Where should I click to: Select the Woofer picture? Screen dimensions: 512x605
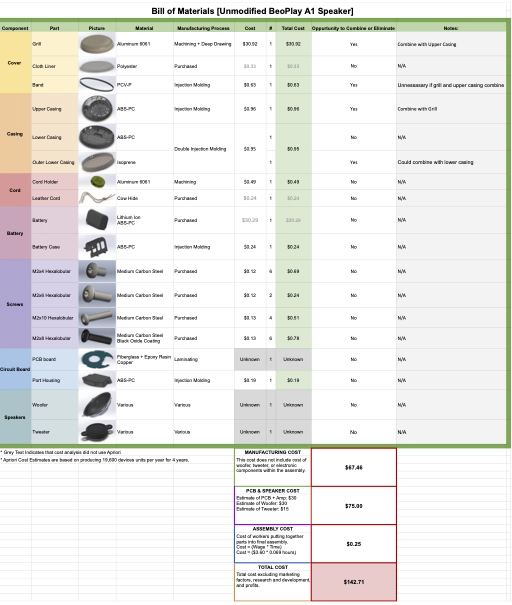click(x=97, y=405)
